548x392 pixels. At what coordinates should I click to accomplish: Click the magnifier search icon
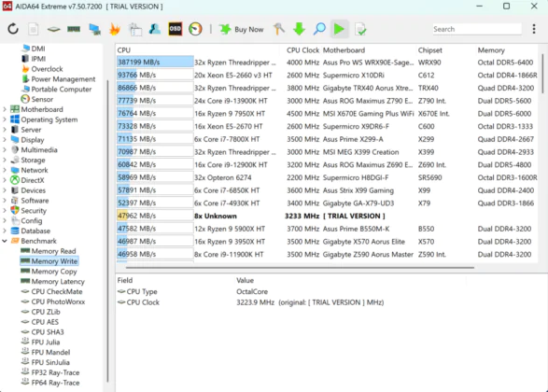(x=319, y=29)
